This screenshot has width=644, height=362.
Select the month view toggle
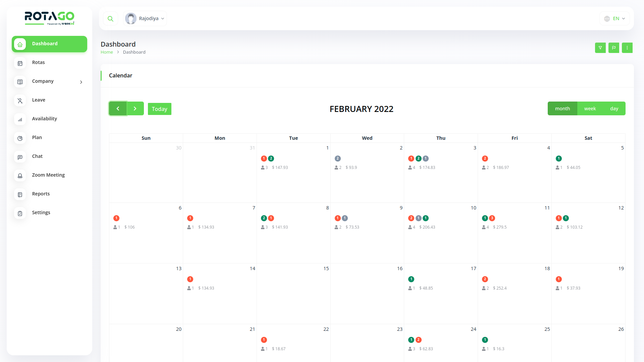point(562,108)
